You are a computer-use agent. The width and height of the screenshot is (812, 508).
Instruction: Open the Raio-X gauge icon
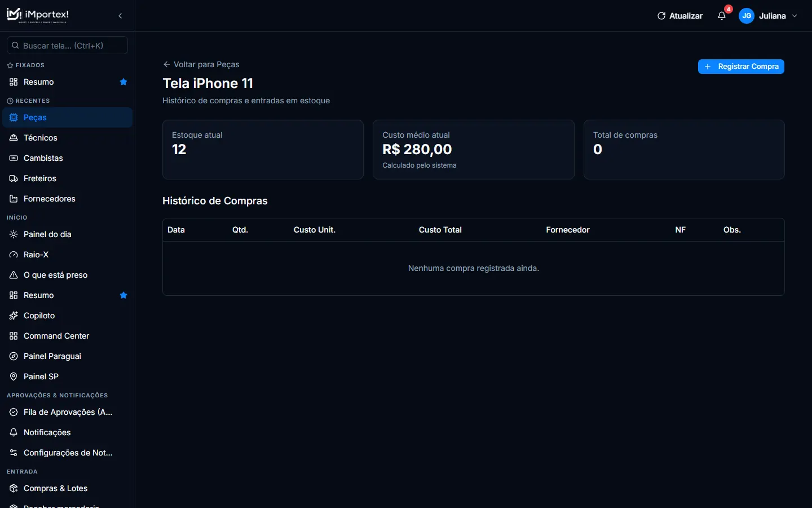[x=14, y=255]
